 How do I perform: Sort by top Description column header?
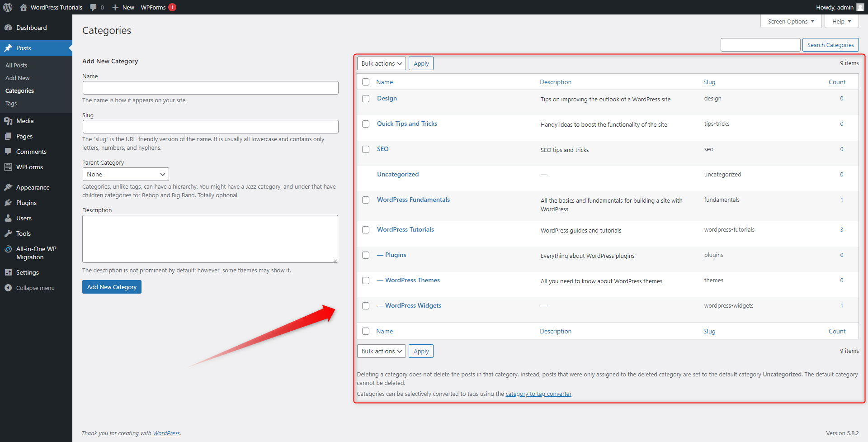(x=556, y=82)
